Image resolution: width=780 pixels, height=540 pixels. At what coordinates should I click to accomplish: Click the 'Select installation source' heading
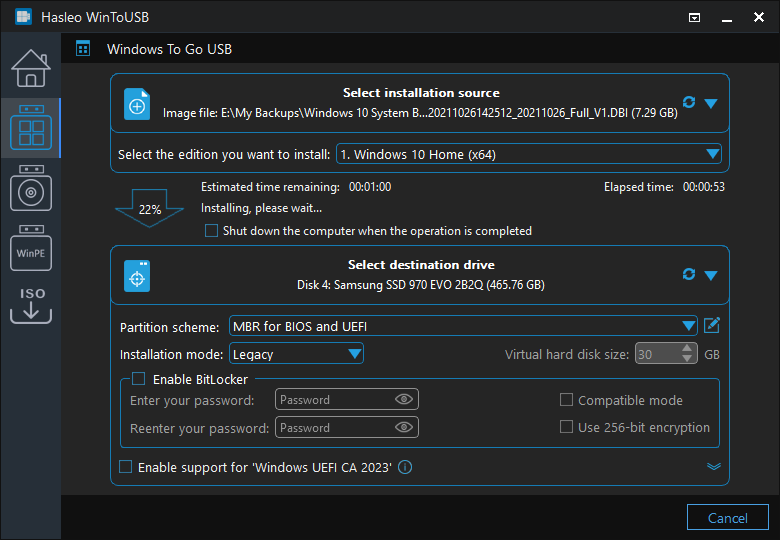[x=421, y=92]
